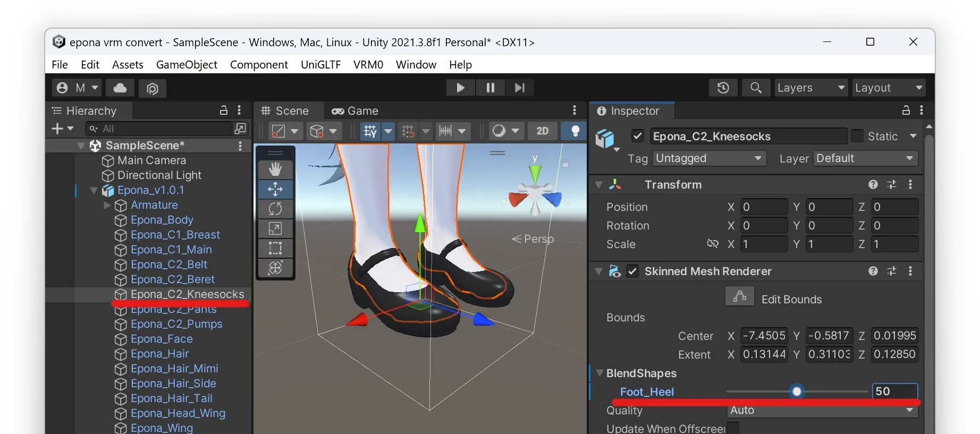Collapse the Transform component foldout

(x=599, y=184)
